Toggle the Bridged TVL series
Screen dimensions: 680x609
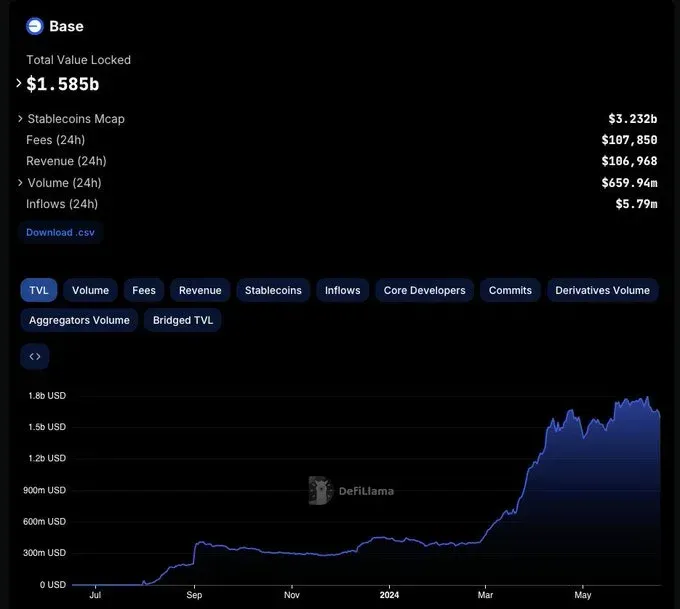tap(183, 320)
